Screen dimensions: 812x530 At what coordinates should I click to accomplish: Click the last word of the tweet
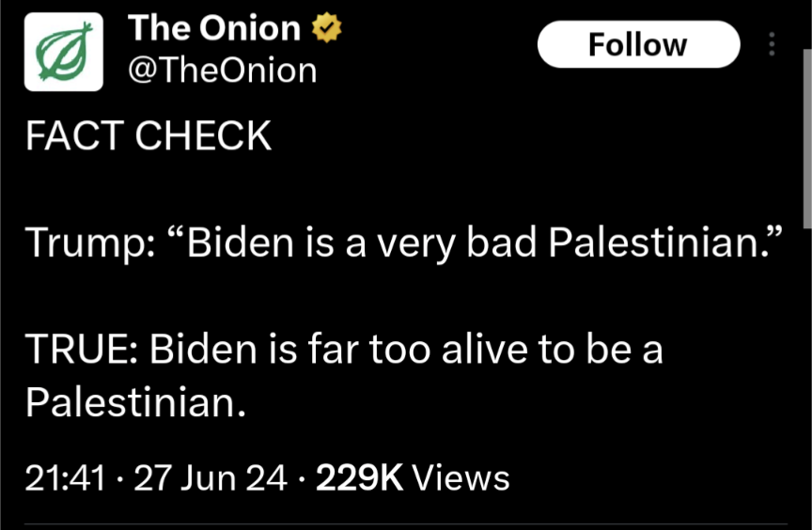(134, 403)
